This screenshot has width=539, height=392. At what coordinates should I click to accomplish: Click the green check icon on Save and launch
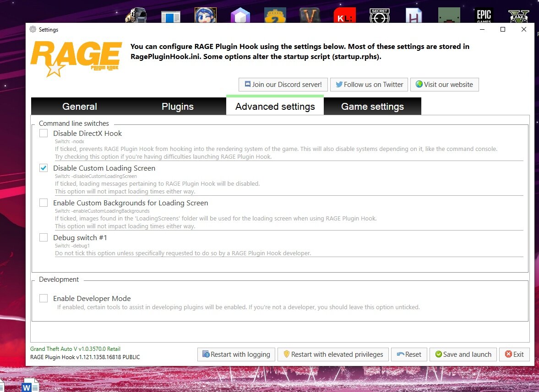click(439, 354)
